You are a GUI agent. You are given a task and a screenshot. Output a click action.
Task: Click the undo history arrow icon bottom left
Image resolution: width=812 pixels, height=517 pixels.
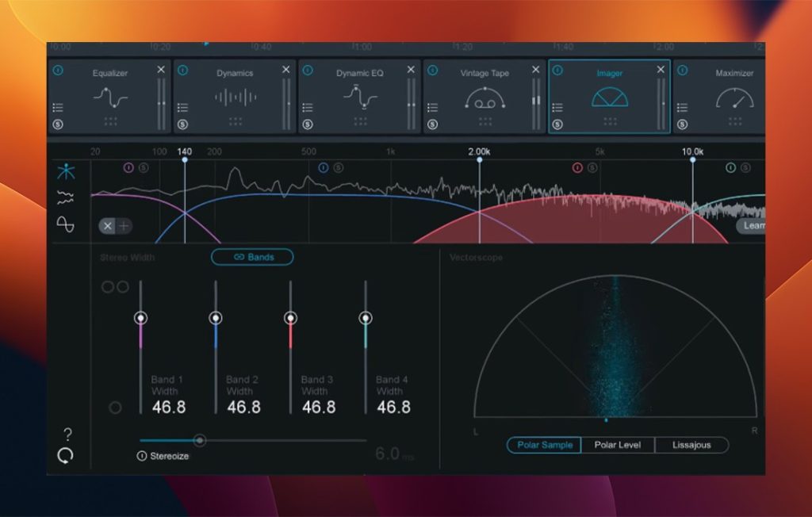[x=66, y=454]
